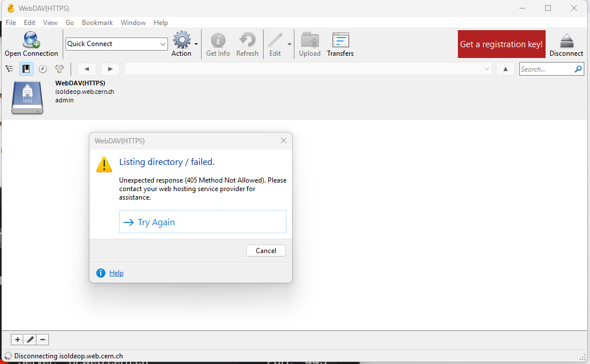This screenshot has height=364, width=590.
Task: Expand the Quick Connect dropdown
Action: pyautogui.click(x=162, y=44)
